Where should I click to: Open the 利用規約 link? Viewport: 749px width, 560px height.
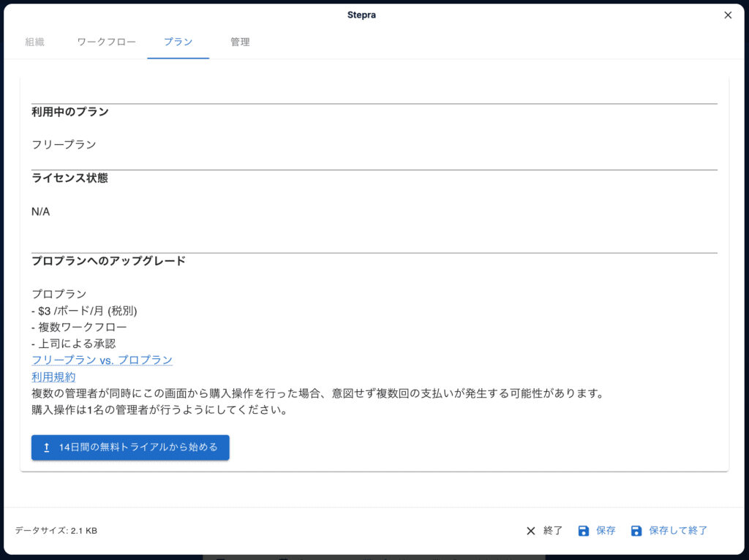click(x=53, y=377)
